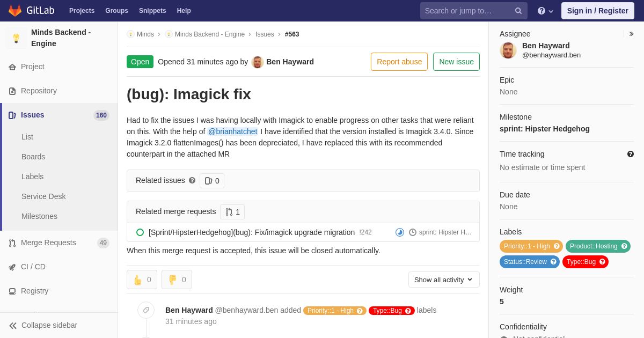
Task: Open the Help question-mark dropdown
Action: (545, 11)
